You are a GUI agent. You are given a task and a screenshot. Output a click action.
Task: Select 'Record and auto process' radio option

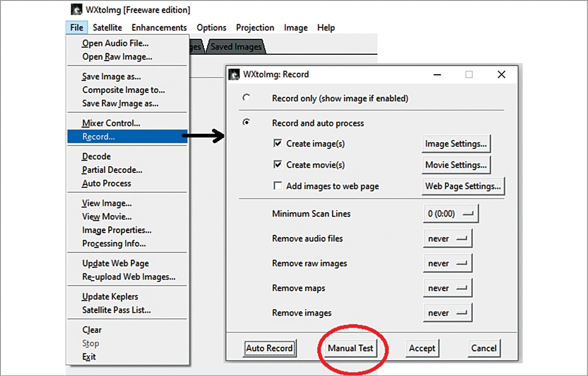click(x=247, y=123)
